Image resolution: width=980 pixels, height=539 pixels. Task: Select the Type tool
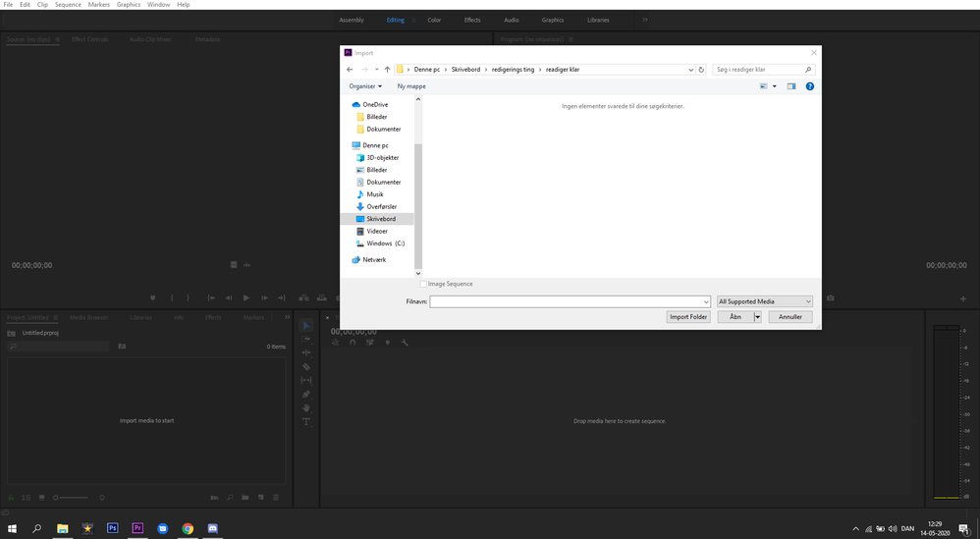point(306,421)
